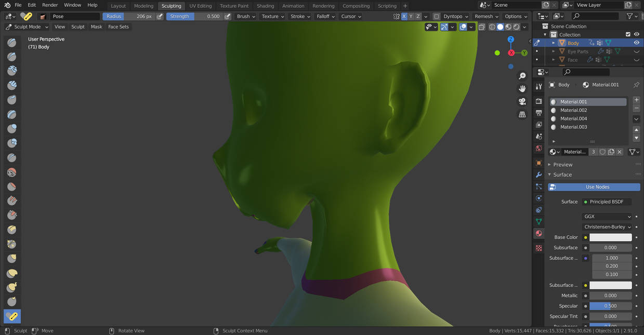Open the Object Data properties tab
This screenshot has width=644, height=335.
pyautogui.click(x=539, y=222)
